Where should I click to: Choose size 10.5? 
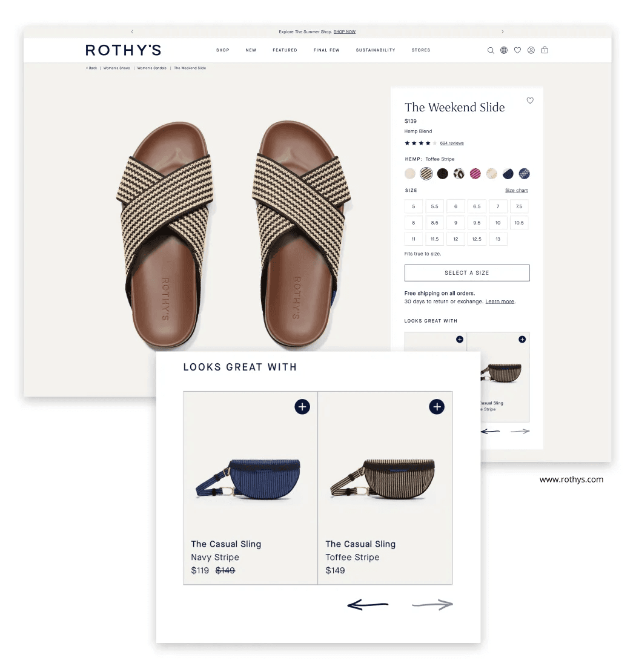click(x=519, y=223)
